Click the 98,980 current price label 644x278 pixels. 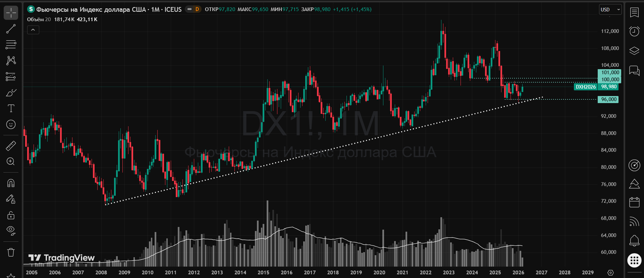(x=608, y=87)
